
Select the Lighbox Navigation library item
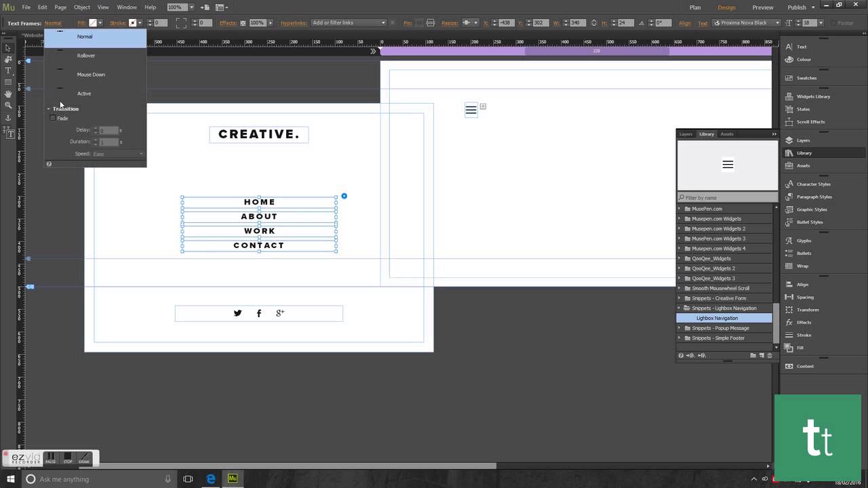coord(724,318)
